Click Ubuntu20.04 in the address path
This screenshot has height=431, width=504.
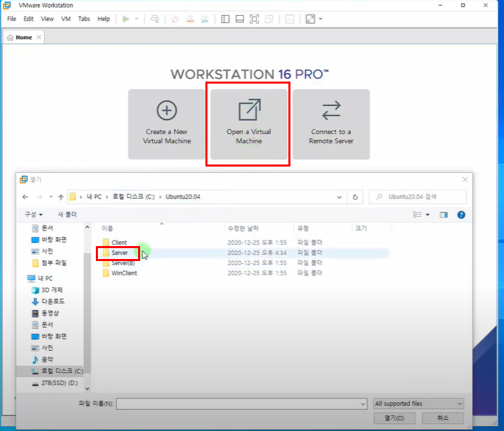[x=183, y=196]
